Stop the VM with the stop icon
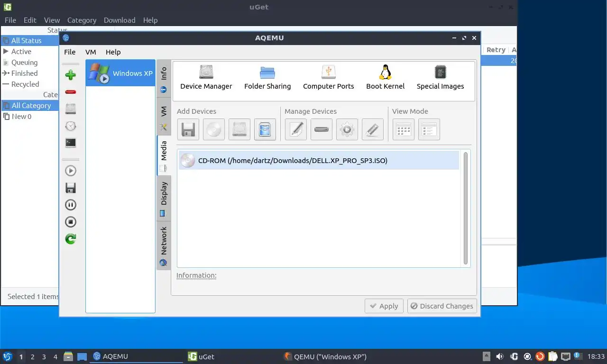Viewport: 607px width, 364px height. [x=71, y=222]
